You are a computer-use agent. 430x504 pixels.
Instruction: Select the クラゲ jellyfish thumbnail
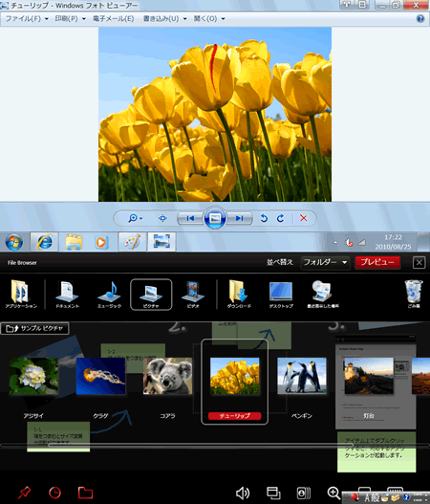(x=100, y=376)
